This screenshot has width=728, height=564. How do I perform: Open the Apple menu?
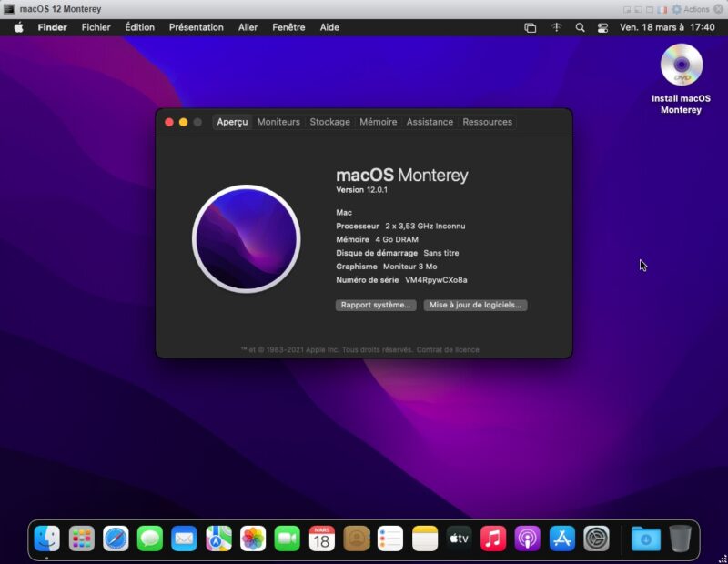[18, 27]
